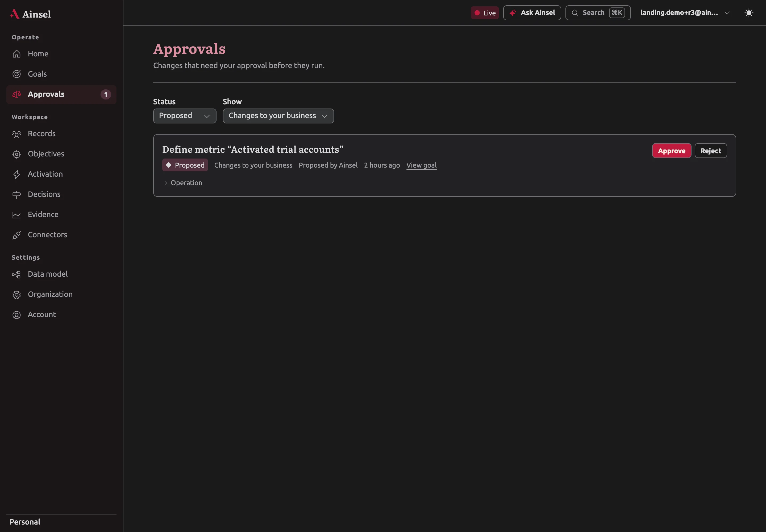Open the Activation page

click(x=61, y=174)
